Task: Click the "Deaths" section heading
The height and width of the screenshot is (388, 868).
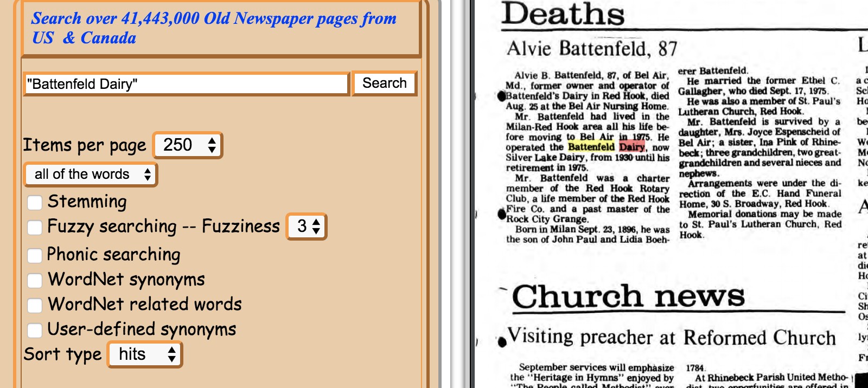Action: (x=563, y=14)
